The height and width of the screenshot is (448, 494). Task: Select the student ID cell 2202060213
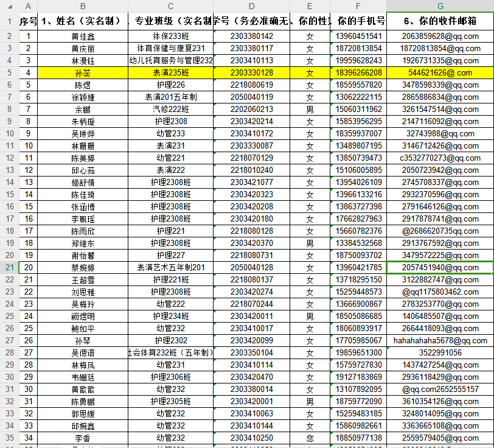click(x=251, y=109)
